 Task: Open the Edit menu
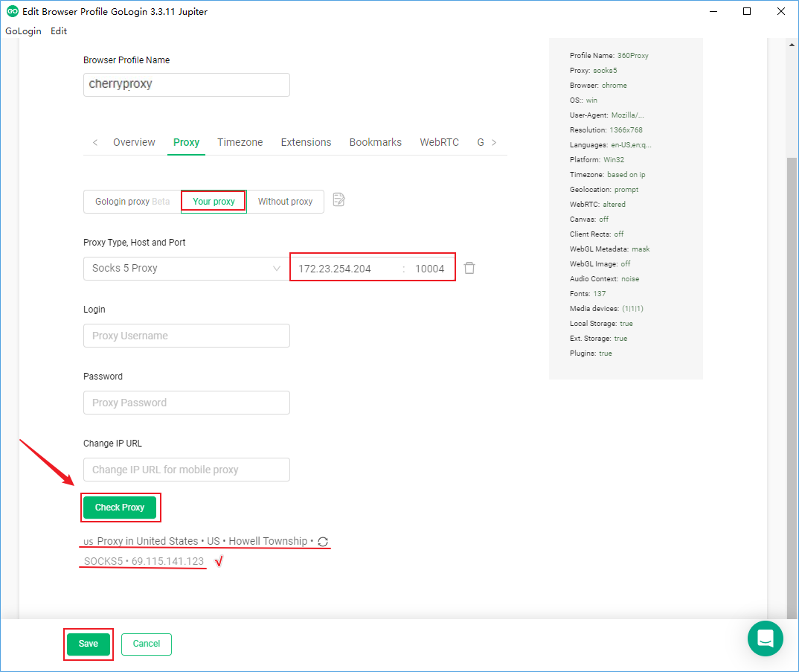[59, 31]
